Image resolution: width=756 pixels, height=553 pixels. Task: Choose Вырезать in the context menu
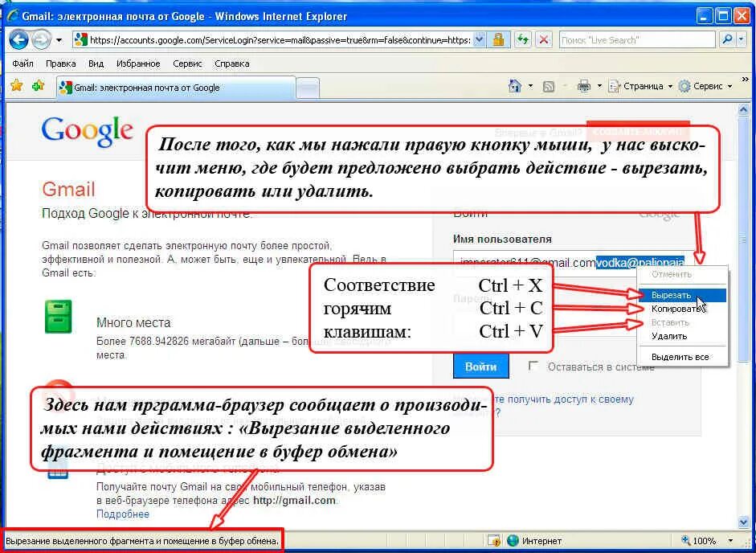click(x=682, y=295)
